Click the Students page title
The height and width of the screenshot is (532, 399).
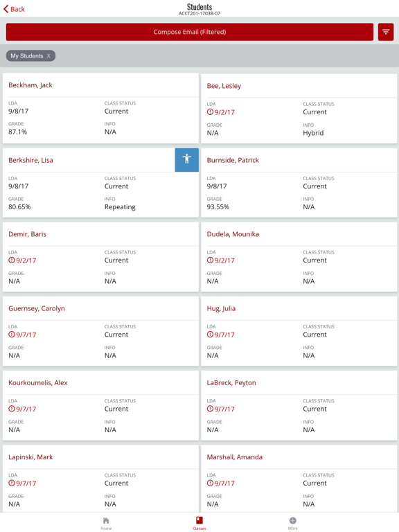tap(199, 7)
